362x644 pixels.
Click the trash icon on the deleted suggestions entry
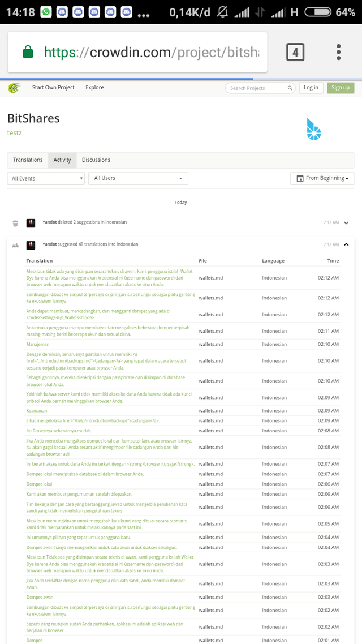(15, 222)
